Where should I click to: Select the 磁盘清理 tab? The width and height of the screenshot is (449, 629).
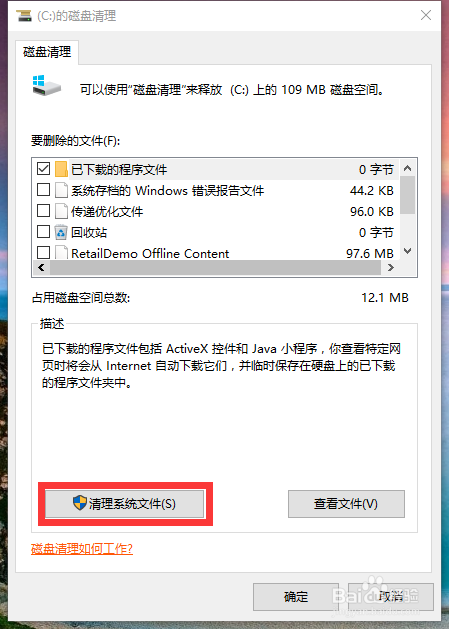[x=47, y=52]
